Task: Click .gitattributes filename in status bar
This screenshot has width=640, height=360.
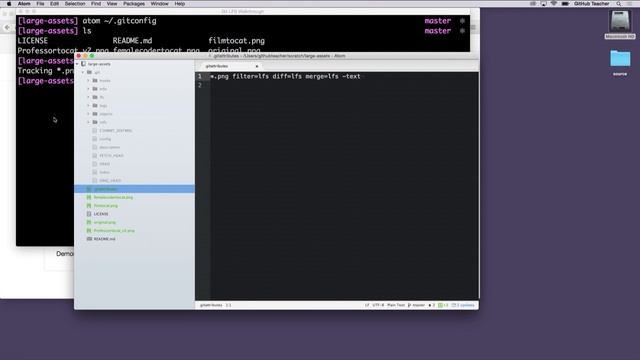Action: pos(211,305)
